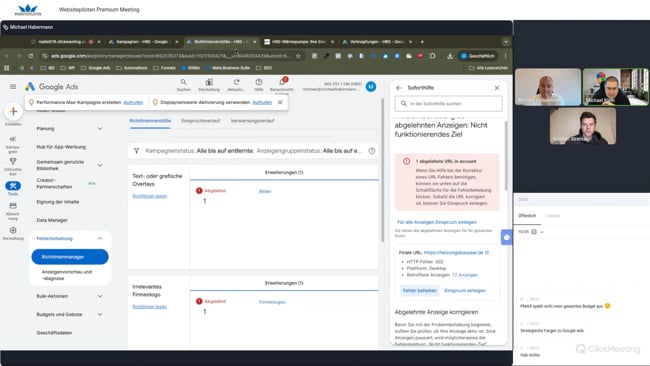Select the Öffentlich chat tab
650x366 pixels.
(x=527, y=216)
